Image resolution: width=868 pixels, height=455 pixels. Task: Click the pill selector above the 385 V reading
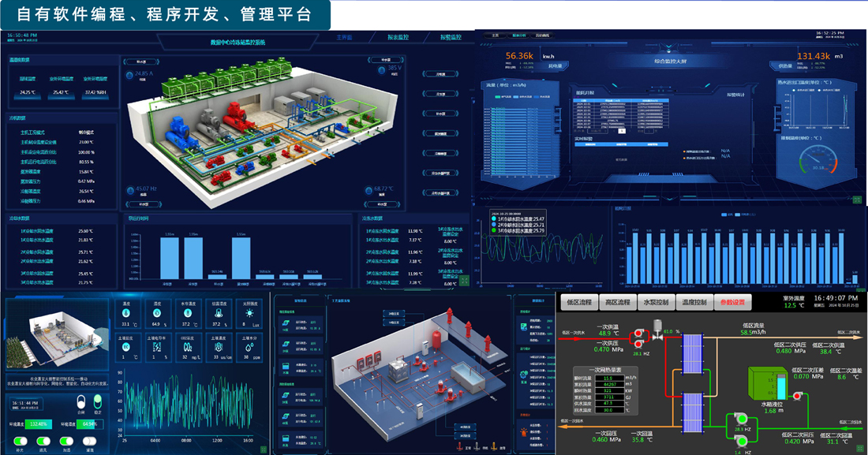point(386,60)
